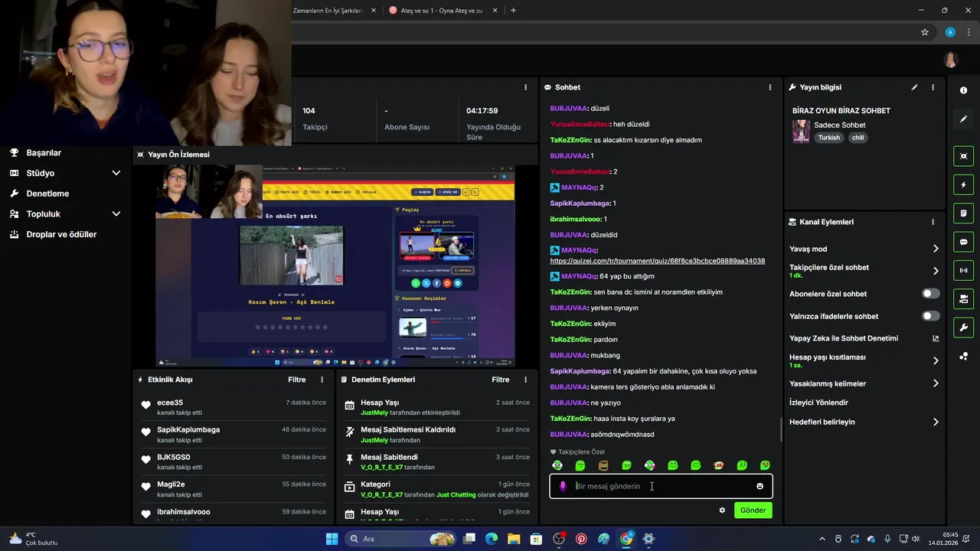The image size is (980, 551).
Task: Open Yavaş mod settings arrow
Action: pyautogui.click(x=936, y=249)
